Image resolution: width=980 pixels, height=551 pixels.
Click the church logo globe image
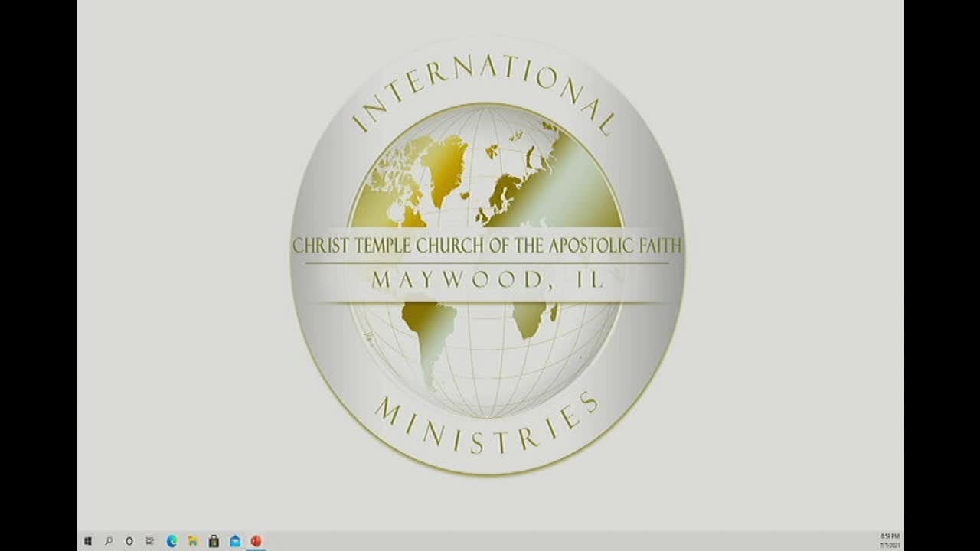pyautogui.click(x=487, y=262)
